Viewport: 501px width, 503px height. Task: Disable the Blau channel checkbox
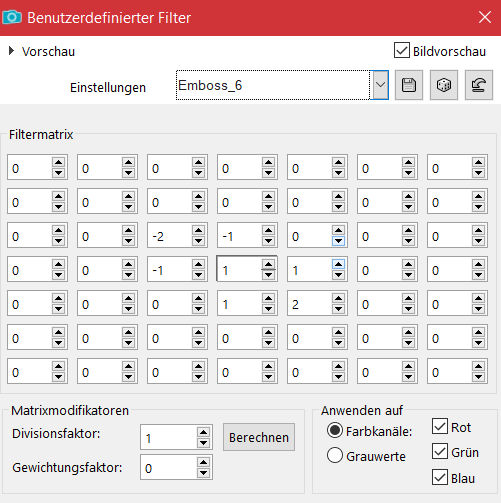[x=440, y=477]
